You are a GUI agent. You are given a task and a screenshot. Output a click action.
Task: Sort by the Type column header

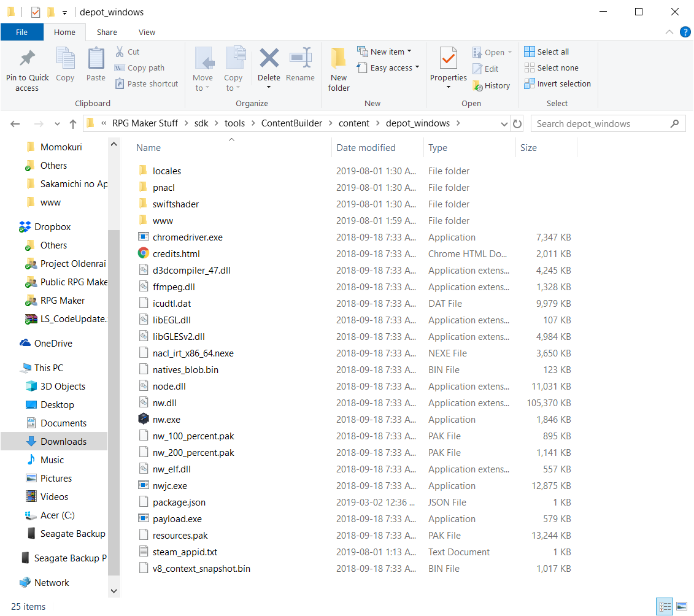(x=469, y=148)
